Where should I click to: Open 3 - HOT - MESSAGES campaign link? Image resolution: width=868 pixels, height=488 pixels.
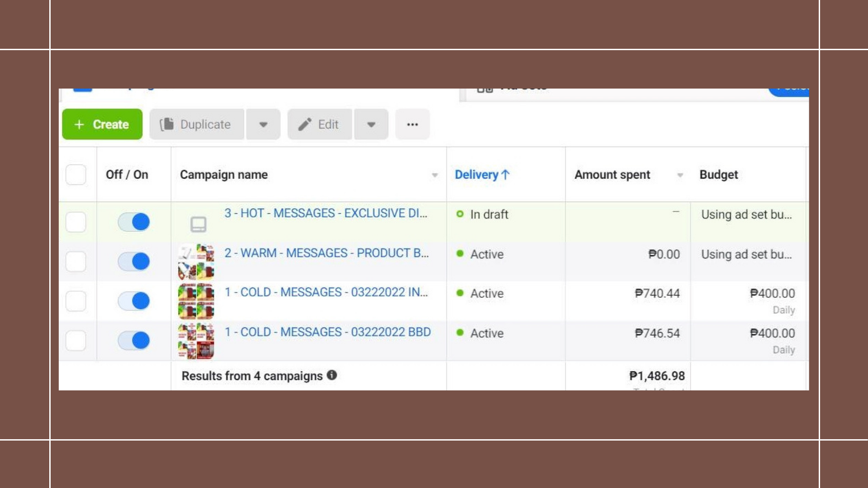click(x=326, y=213)
